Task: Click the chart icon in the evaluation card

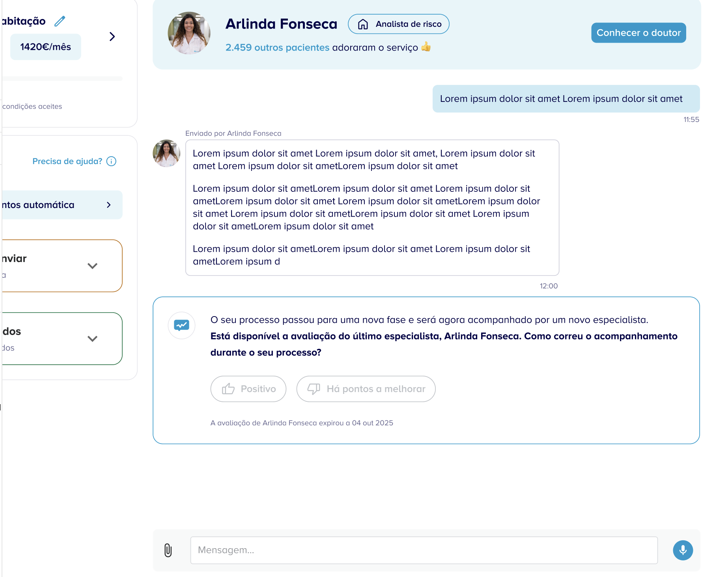Action: tap(181, 325)
